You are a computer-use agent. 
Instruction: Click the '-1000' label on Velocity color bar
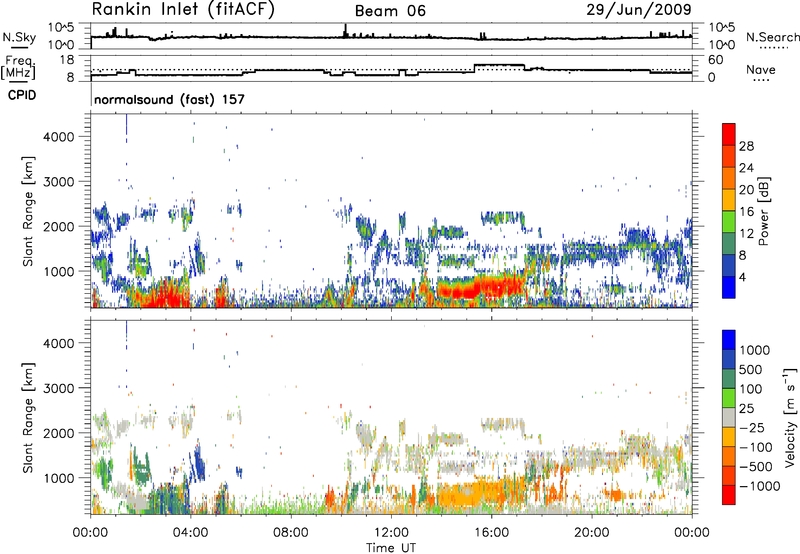759,486
